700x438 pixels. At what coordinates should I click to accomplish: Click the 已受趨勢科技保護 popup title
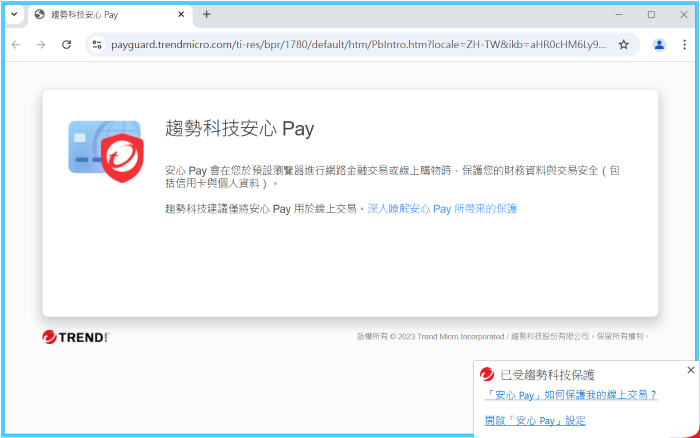click(x=547, y=375)
